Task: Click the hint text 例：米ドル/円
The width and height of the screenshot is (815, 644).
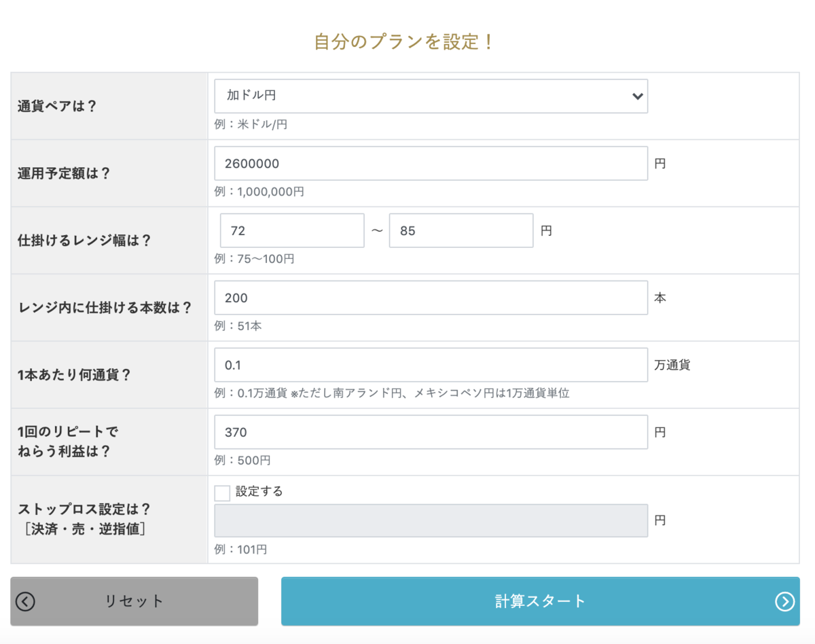Action: tap(251, 125)
